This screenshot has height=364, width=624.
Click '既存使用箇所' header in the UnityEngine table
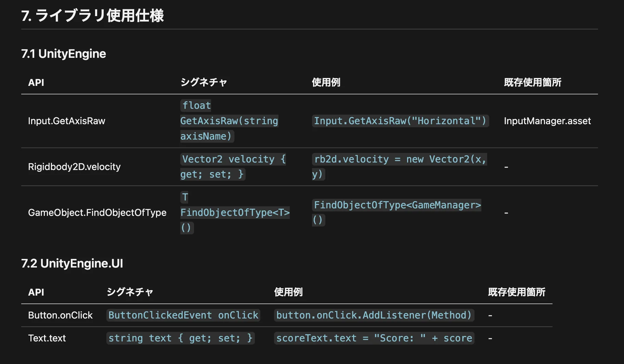pos(533,82)
